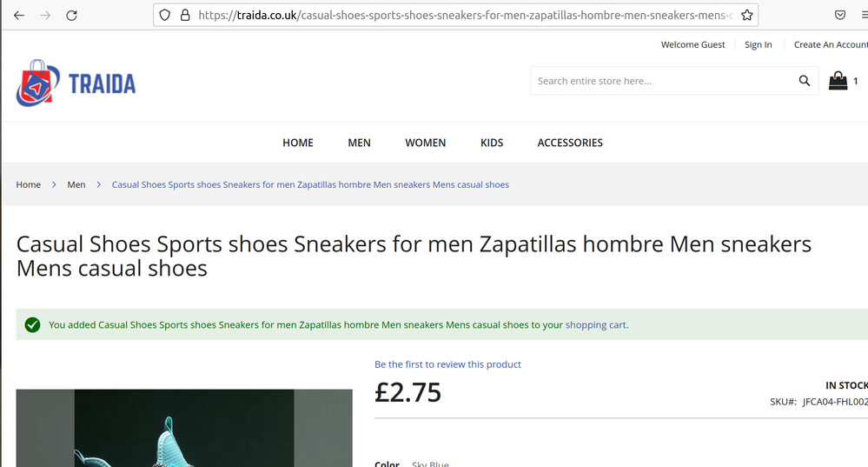
Task: Open the HOME menu item
Action: click(x=298, y=143)
